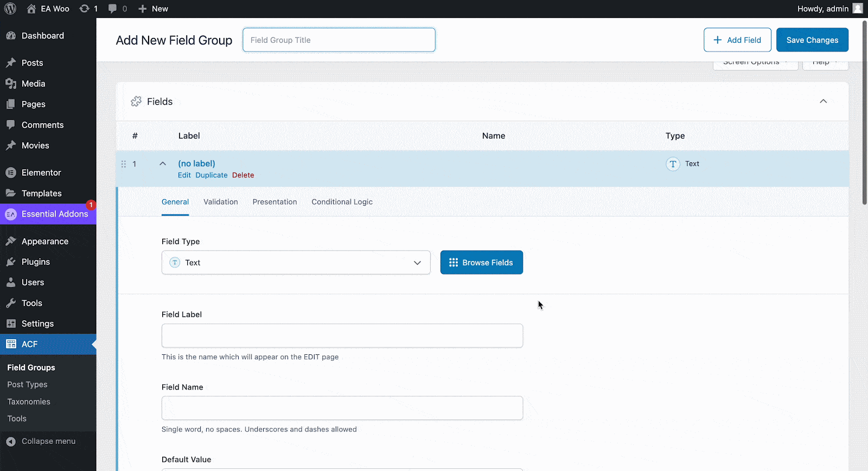This screenshot has width=868, height=471.
Task: Click the Settings icon in sidebar
Action: (11, 324)
